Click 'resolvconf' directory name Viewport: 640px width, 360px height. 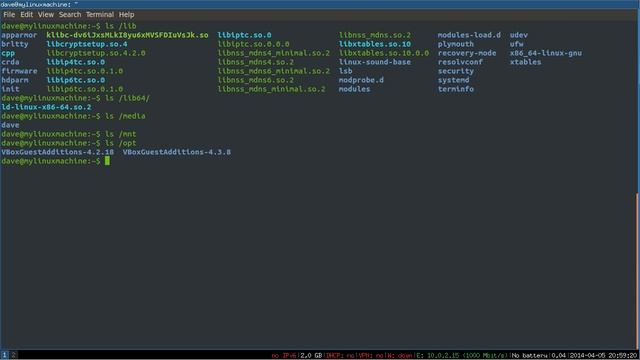(x=460, y=62)
